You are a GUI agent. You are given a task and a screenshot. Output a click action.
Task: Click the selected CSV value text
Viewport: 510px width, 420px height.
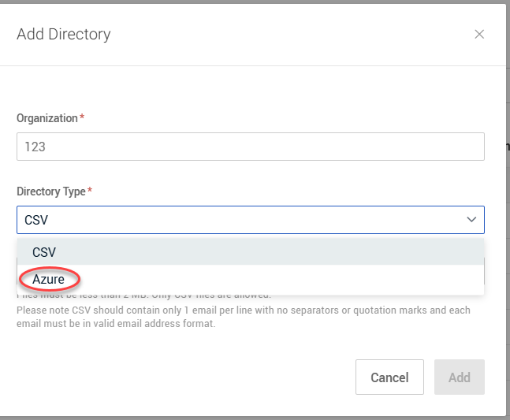click(36, 220)
